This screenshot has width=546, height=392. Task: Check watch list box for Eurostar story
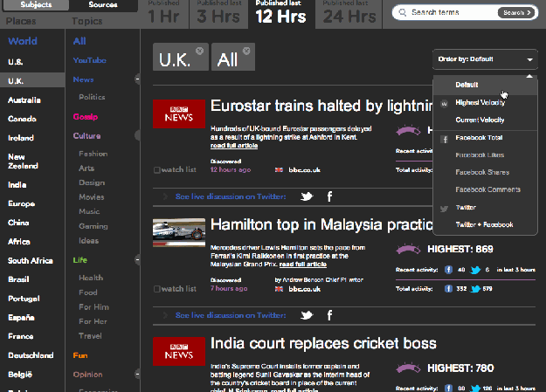[156, 170]
